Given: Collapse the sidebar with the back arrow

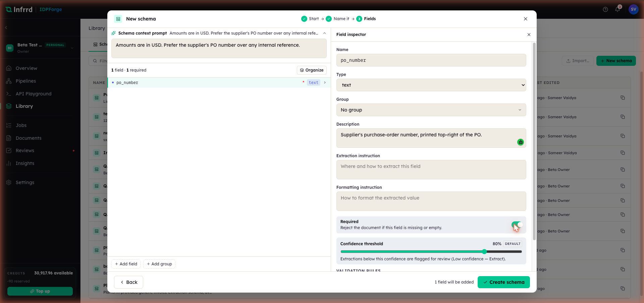Looking at the screenshot, I should pos(6,28).
